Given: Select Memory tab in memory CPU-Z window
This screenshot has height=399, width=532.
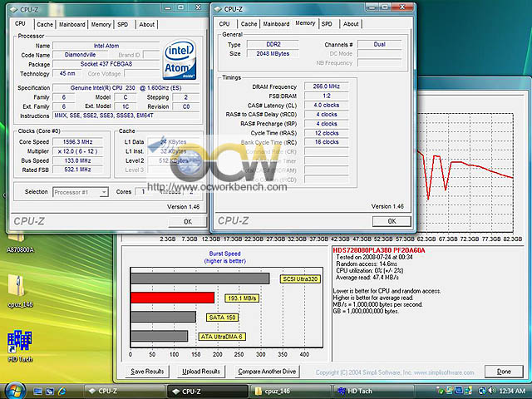Looking at the screenshot, I should [x=305, y=23].
